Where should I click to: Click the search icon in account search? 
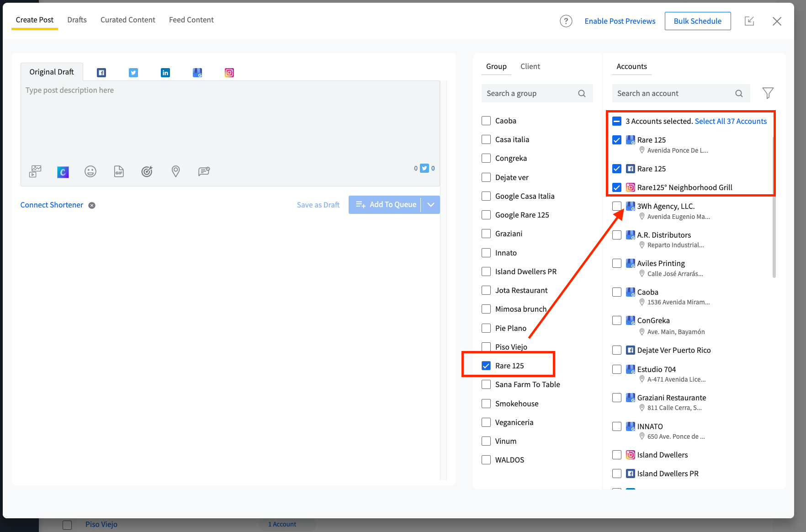point(739,93)
